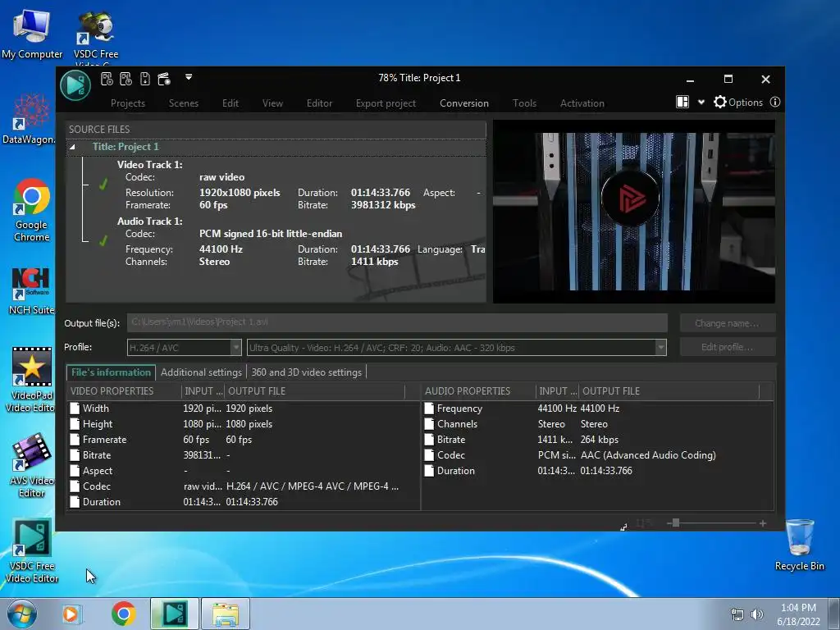The width and height of the screenshot is (840, 630).
Task: Open the Activation menu
Action: point(582,103)
